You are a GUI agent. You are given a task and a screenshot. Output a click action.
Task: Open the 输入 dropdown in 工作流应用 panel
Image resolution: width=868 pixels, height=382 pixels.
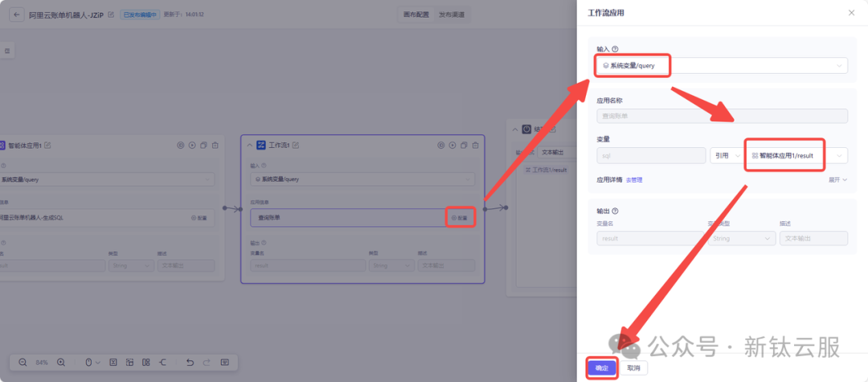pyautogui.click(x=722, y=65)
